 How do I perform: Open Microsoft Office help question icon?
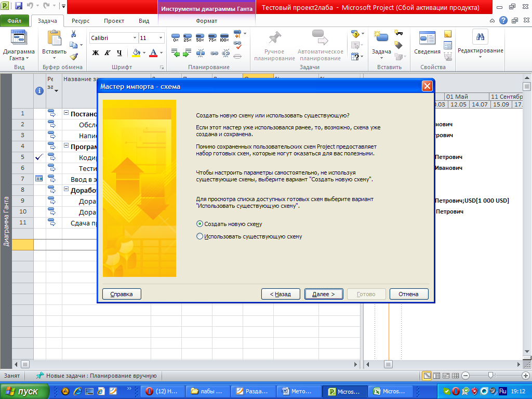503,20
